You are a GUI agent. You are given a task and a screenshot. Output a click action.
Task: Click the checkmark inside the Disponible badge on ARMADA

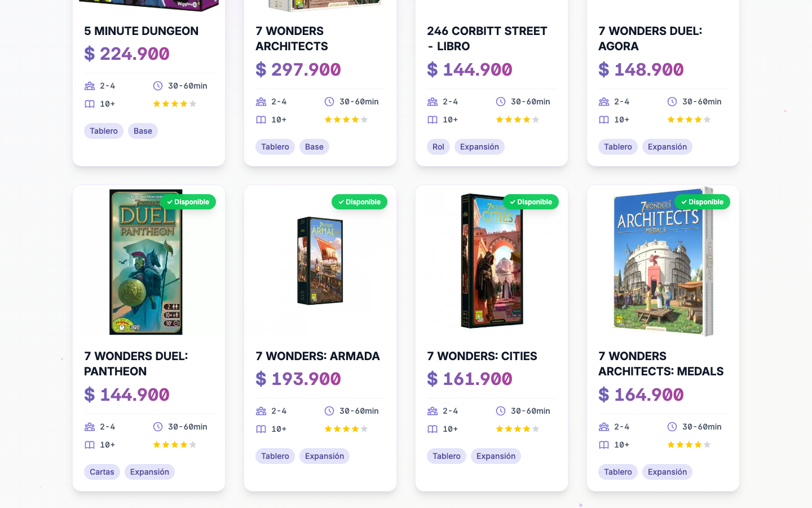pos(341,202)
